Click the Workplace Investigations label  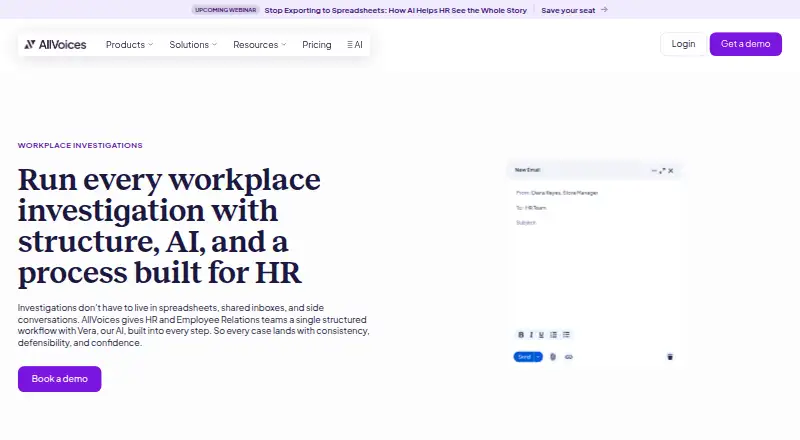click(x=80, y=145)
